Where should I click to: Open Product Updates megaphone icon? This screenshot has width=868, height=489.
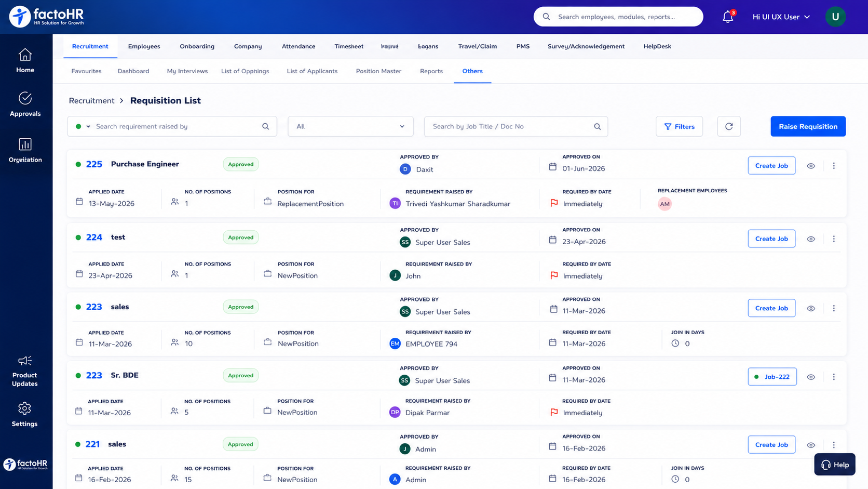[25, 361]
